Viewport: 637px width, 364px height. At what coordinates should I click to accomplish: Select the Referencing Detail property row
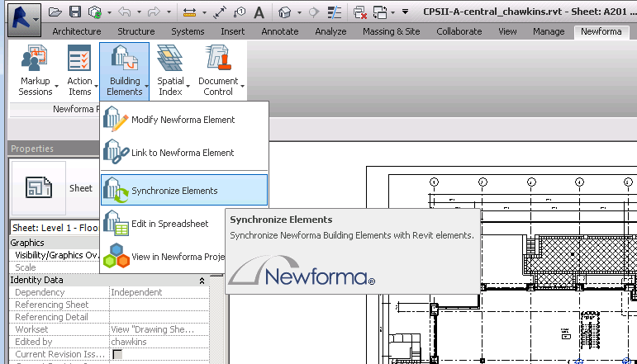109,317
